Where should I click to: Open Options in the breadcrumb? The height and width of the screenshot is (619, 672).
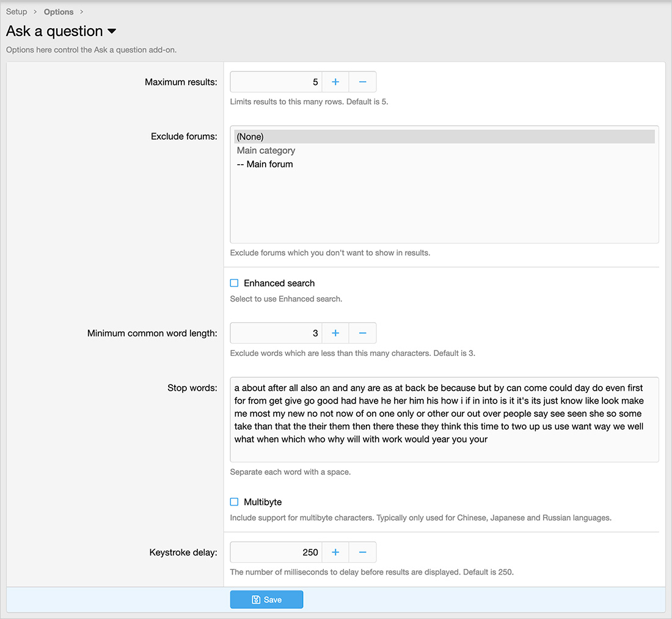click(59, 12)
